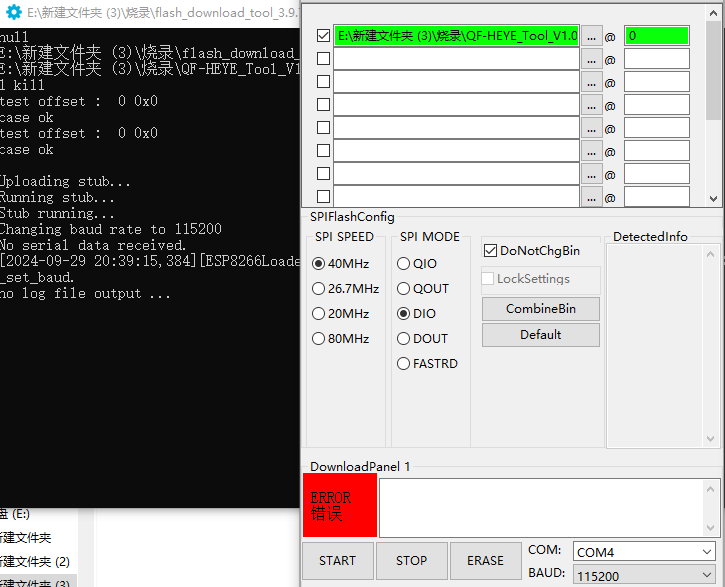Uncheck the first firmware file checkbox
The height and width of the screenshot is (587, 725).
tap(323, 36)
